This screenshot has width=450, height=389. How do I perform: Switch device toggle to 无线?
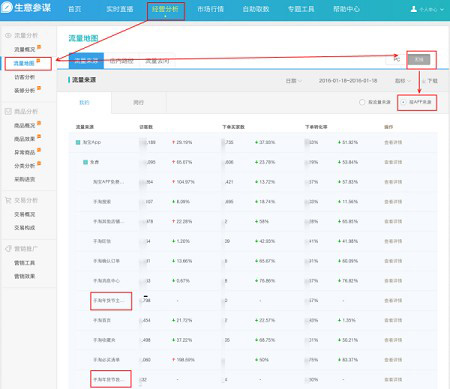[419, 59]
